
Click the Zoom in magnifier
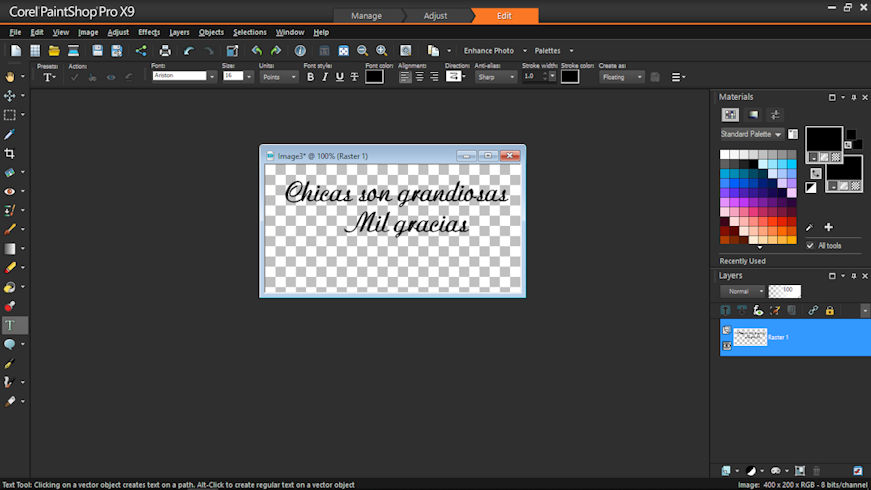click(x=382, y=51)
